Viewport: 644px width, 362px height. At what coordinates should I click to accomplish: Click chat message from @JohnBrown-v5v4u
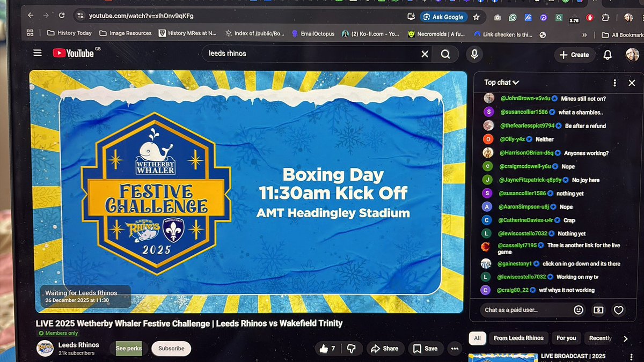point(583,99)
